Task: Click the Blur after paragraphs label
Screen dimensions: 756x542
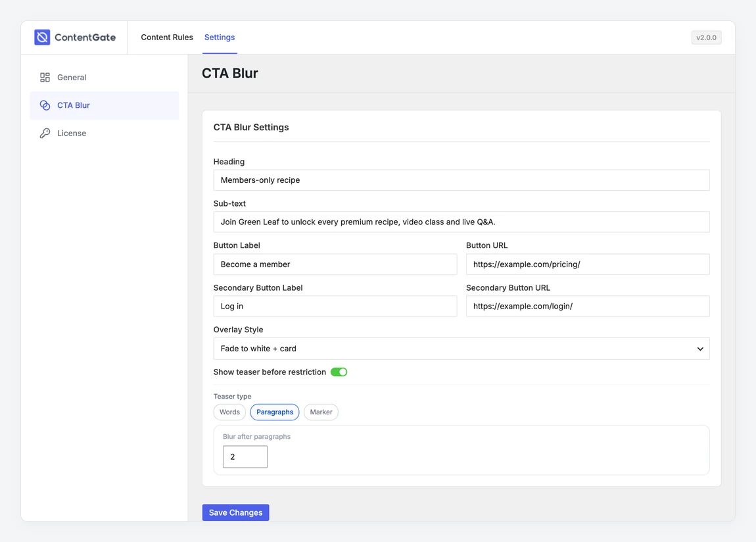Action: (256, 436)
